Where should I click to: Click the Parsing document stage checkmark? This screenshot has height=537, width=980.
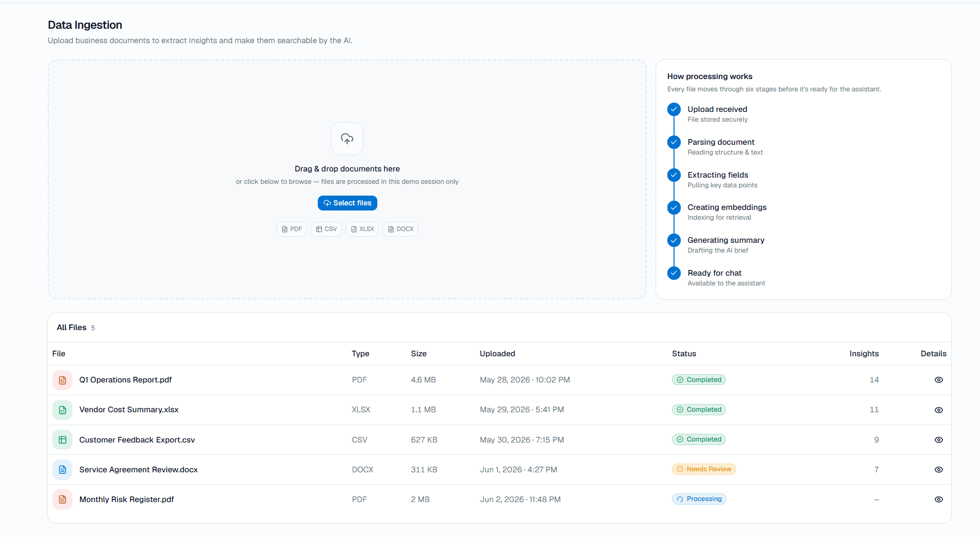(x=674, y=142)
